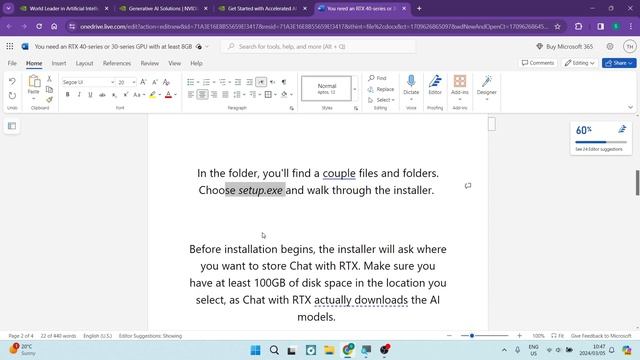This screenshot has height=360, width=640.
Task: Click the search for tools box
Action: click(x=319, y=47)
